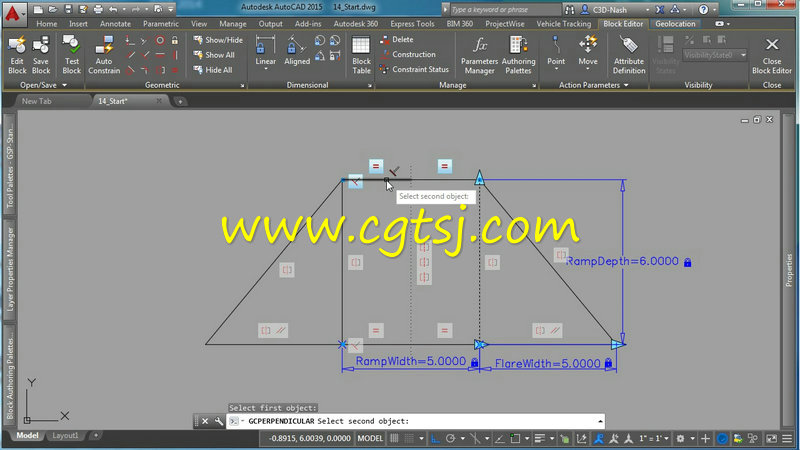
Task: Expand the Point parameter dropdown
Action: pyautogui.click(x=556, y=69)
